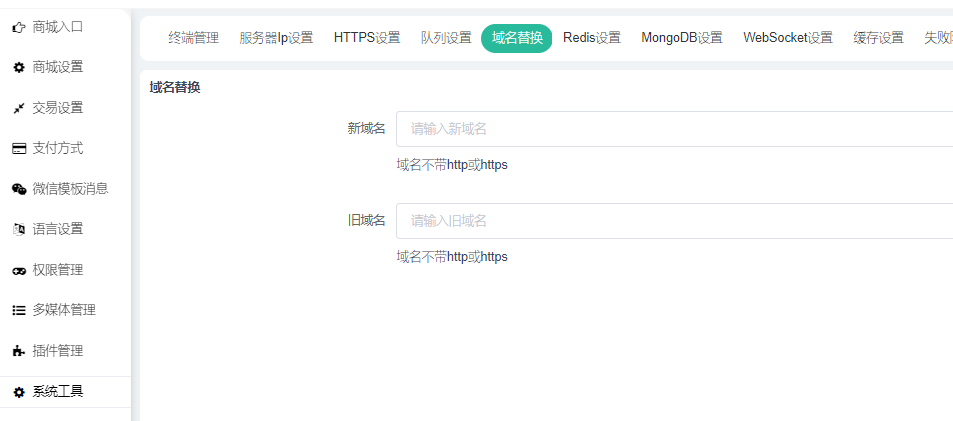Click the 新域名 field label
The image size is (953, 421).
pyautogui.click(x=366, y=129)
